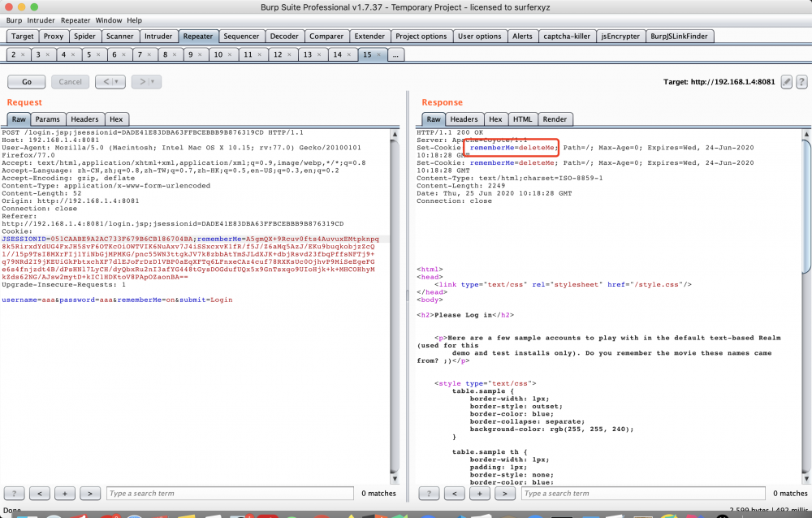The image size is (812, 518).
Task: Open the Intruder menu in menu bar
Action: tap(41, 20)
